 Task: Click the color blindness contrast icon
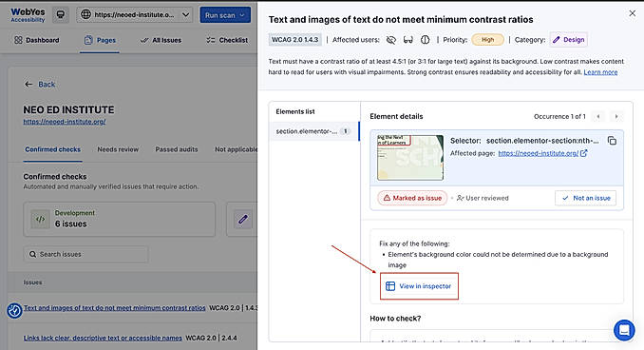click(x=426, y=40)
